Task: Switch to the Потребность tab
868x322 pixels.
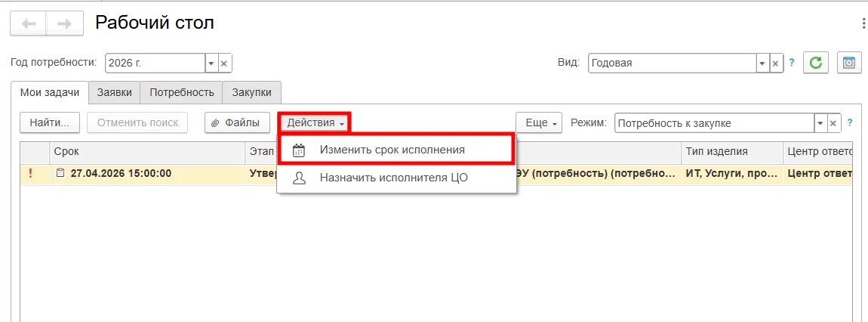Action: point(182,92)
